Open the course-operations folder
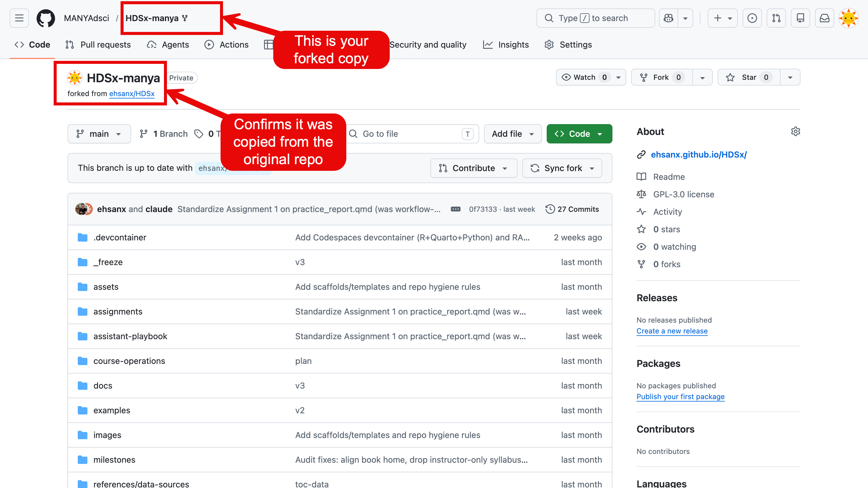The image size is (868, 488). [x=129, y=361]
